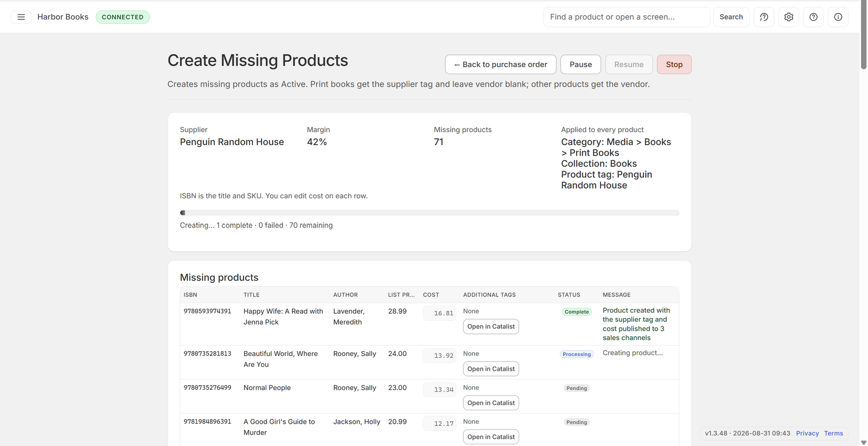Open Beautiful World row in Catalist
868x446 pixels.
point(491,369)
